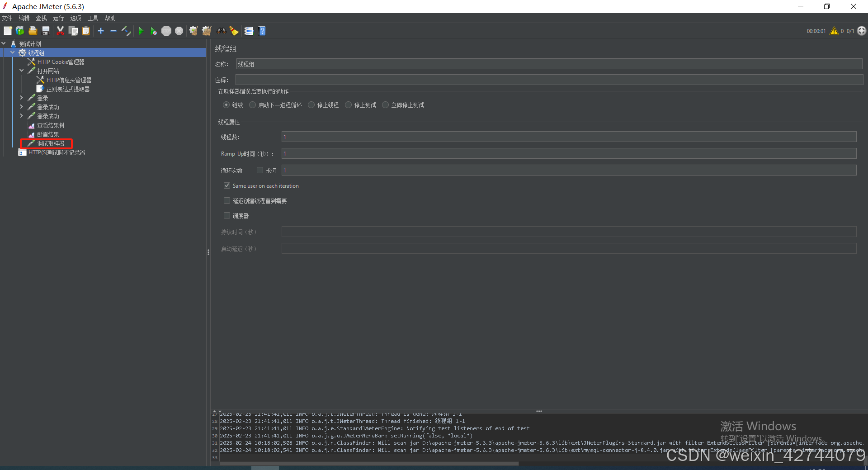This screenshot has height=470, width=868.
Task: Select the 继续 radio option
Action: click(x=226, y=105)
